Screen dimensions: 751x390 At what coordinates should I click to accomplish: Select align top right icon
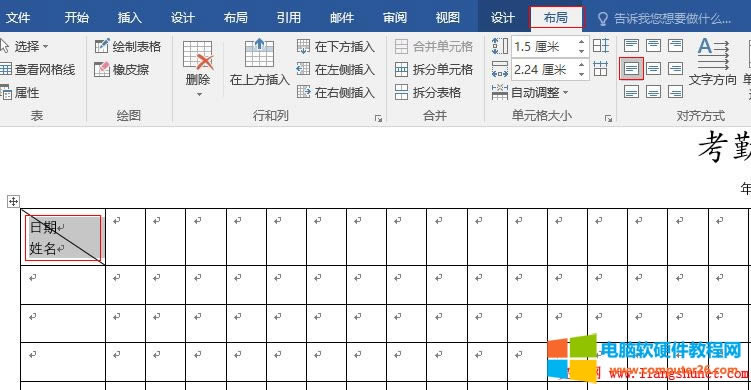click(675, 46)
